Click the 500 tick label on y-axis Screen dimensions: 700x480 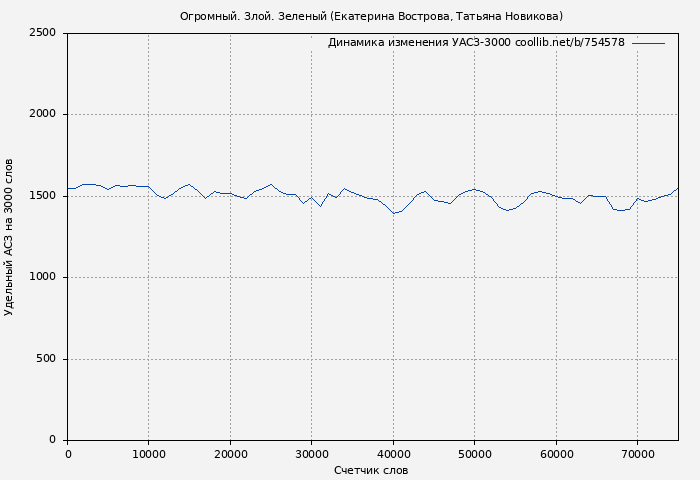click(46, 359)
